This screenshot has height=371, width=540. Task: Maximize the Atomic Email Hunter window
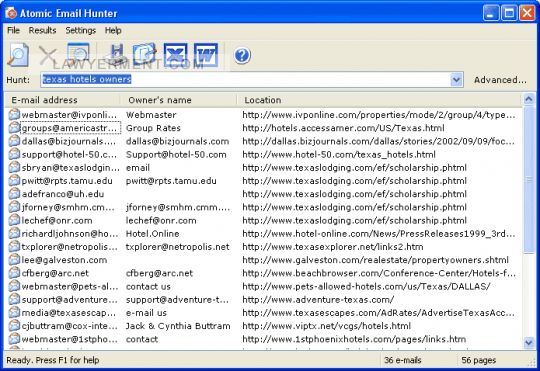click(x=509, y=13)
